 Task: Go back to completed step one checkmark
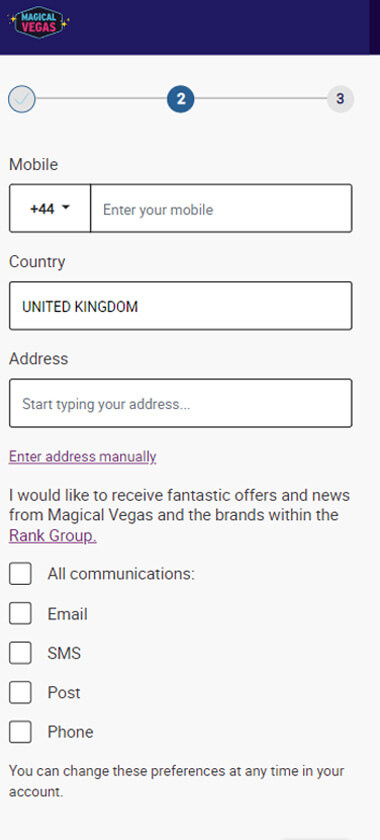tap(22, 99)
